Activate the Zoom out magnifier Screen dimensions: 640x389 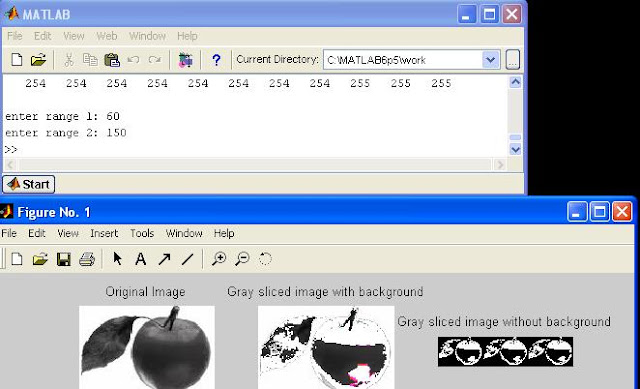pyautogui.click(x=242, y=259)
